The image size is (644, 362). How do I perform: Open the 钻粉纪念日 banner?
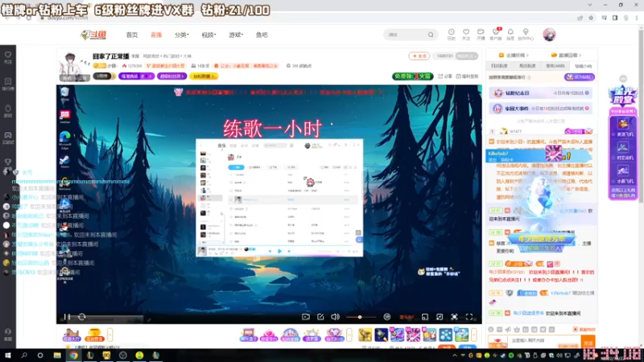(541, 93)
